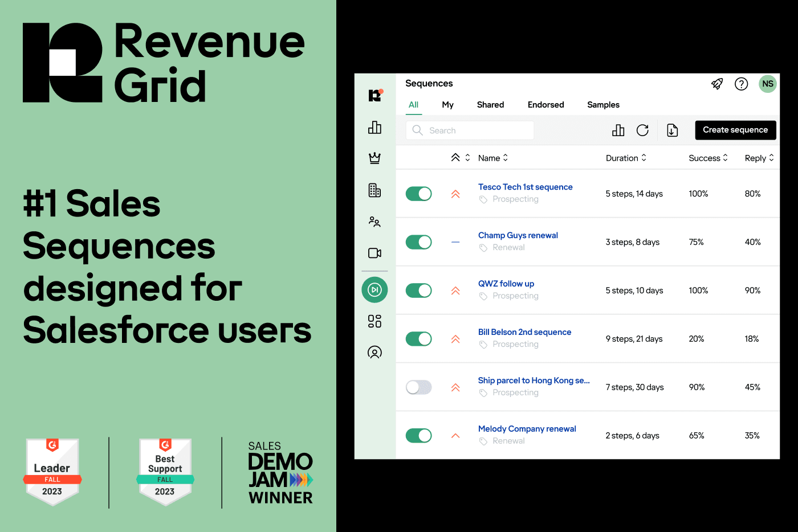Toggle off QWZ follow up sequence

click(x=418, y=290)
